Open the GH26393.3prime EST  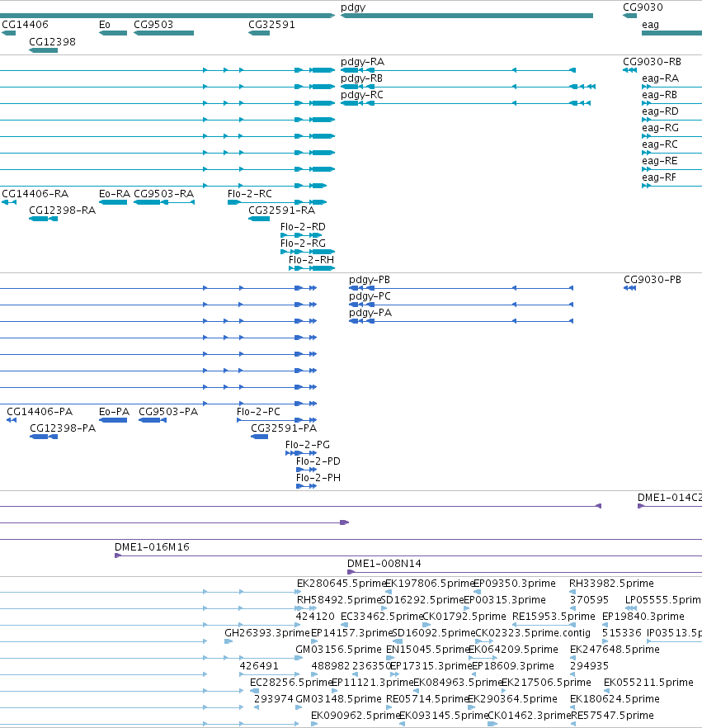coord(229,641)
